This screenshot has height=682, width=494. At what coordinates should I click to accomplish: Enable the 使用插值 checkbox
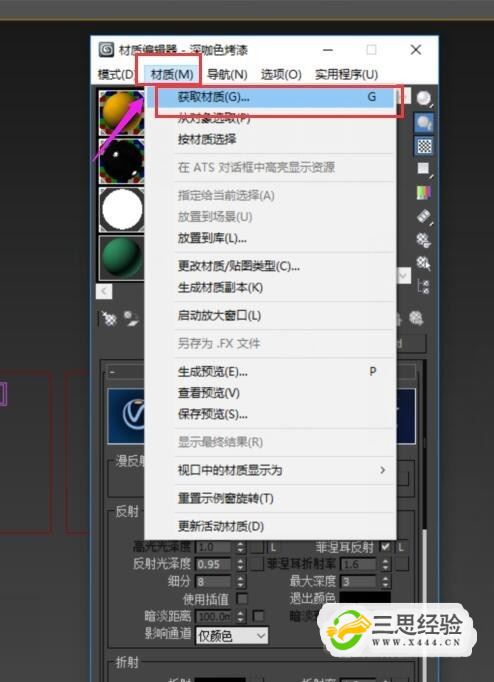pyautogui.click(x=242, y=599)
